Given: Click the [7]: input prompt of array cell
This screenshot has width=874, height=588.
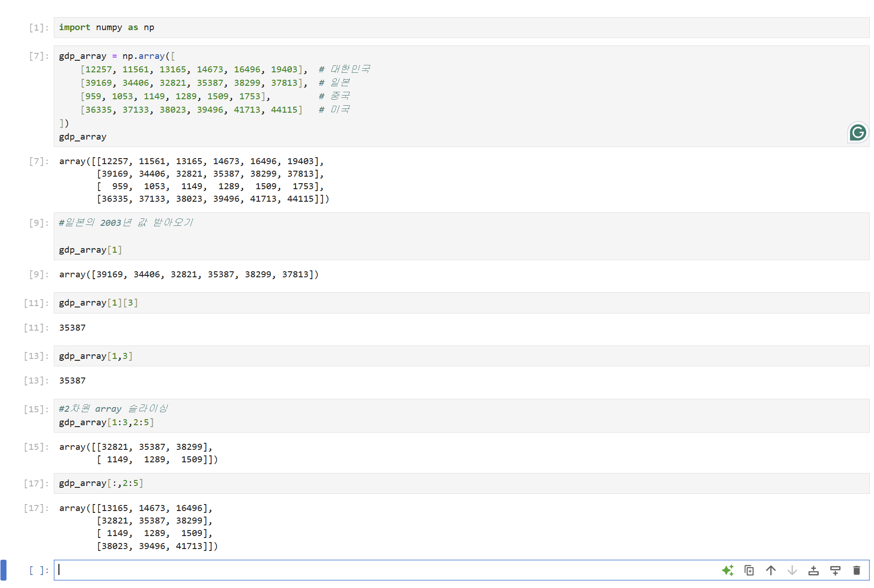Looking at the screenshot, I should (x=39, y=56).
